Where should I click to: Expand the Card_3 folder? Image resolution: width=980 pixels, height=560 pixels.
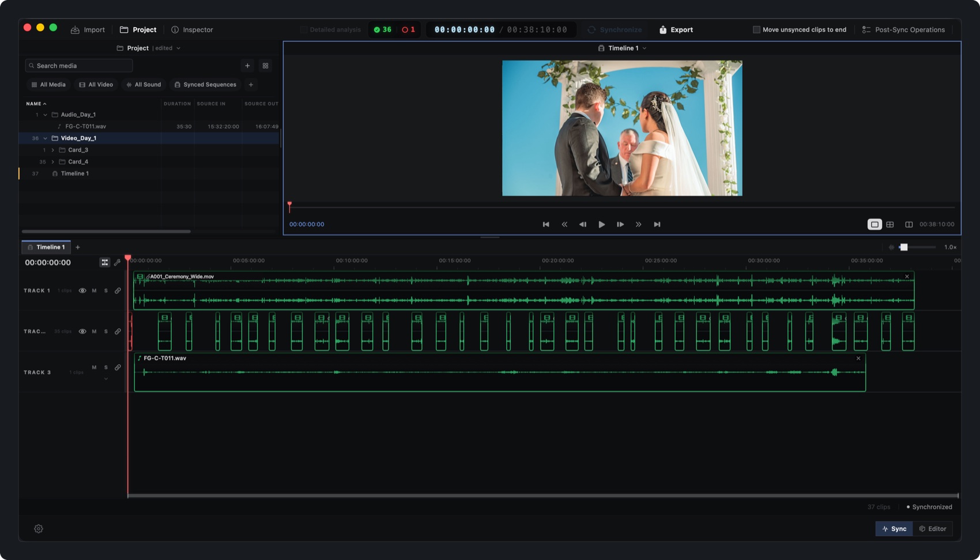52,150
